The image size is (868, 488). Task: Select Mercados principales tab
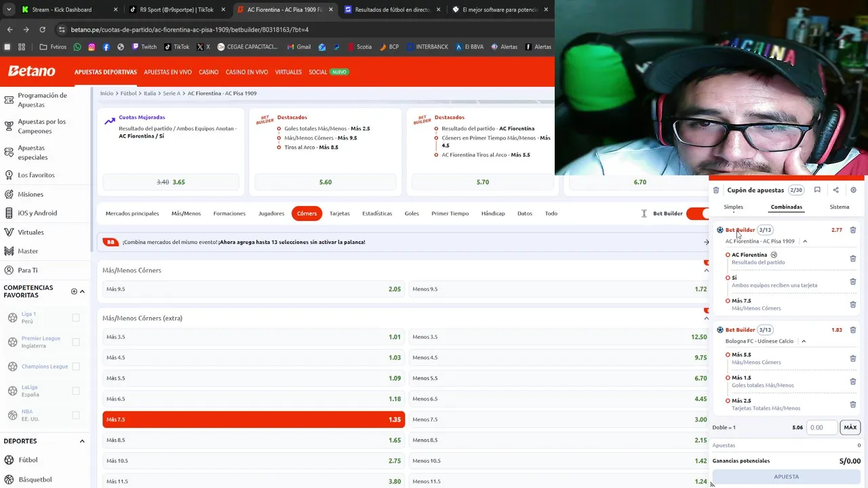coord(132,213)
